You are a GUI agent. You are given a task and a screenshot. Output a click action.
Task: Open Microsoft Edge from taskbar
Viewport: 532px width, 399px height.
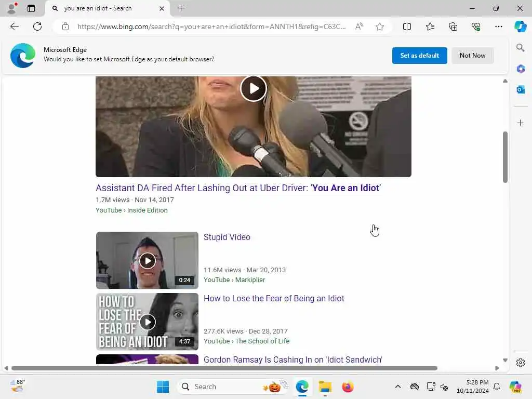(302, 387)
